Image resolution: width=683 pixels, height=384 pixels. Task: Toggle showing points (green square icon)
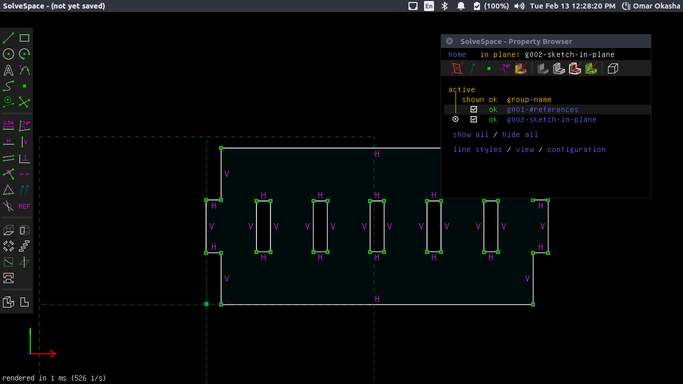click(489, 68)
